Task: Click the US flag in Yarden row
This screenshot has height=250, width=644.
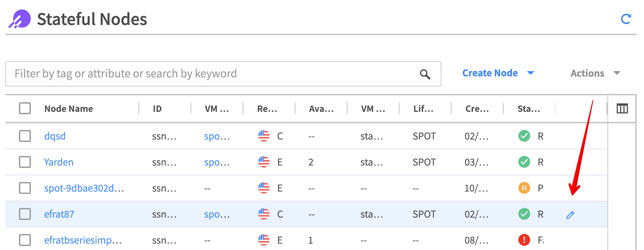Action: [263, 162]
